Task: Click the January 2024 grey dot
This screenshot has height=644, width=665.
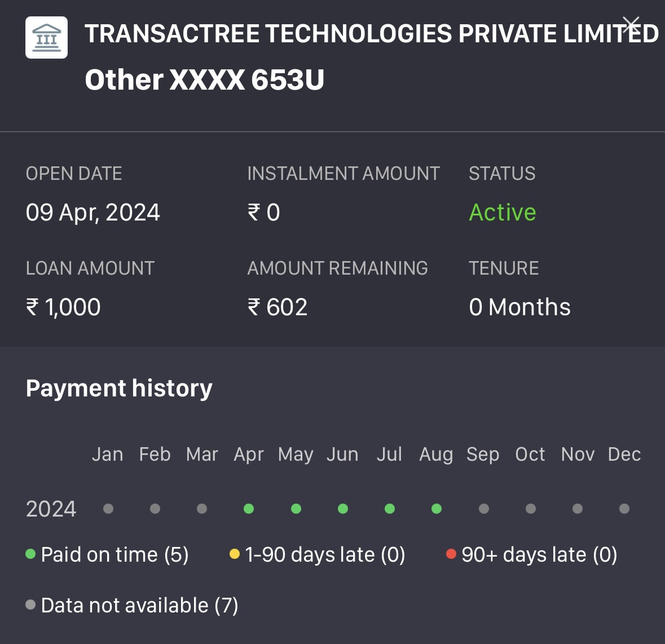Action: point(108,509)
